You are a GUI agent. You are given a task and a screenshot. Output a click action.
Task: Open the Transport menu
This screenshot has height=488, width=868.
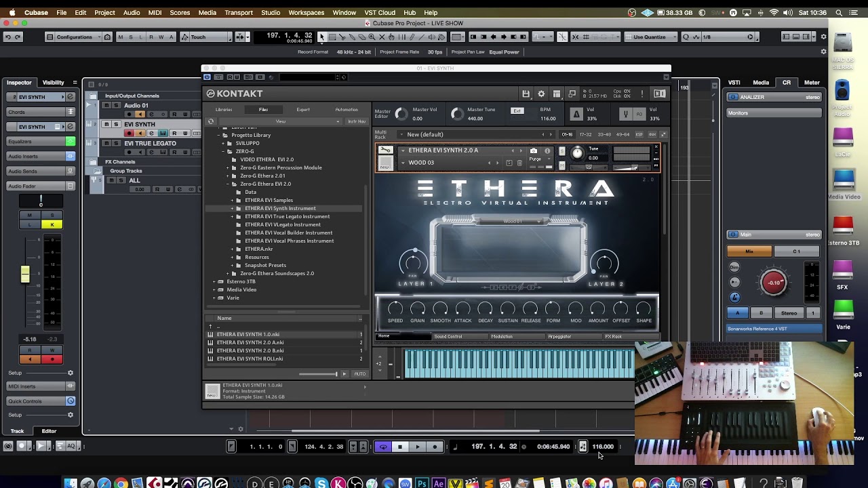239,12
